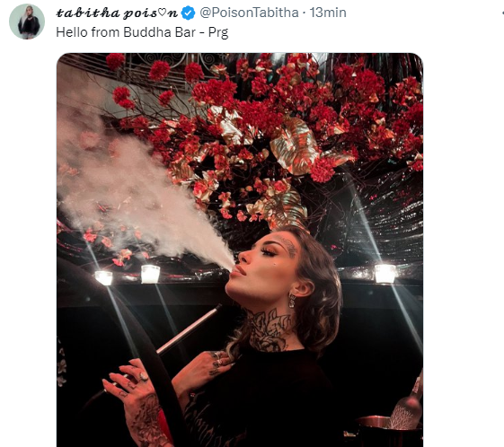
Task: Click the large gold leaf among red flowers
Action: pyautogui.click(x=294, y=146)
